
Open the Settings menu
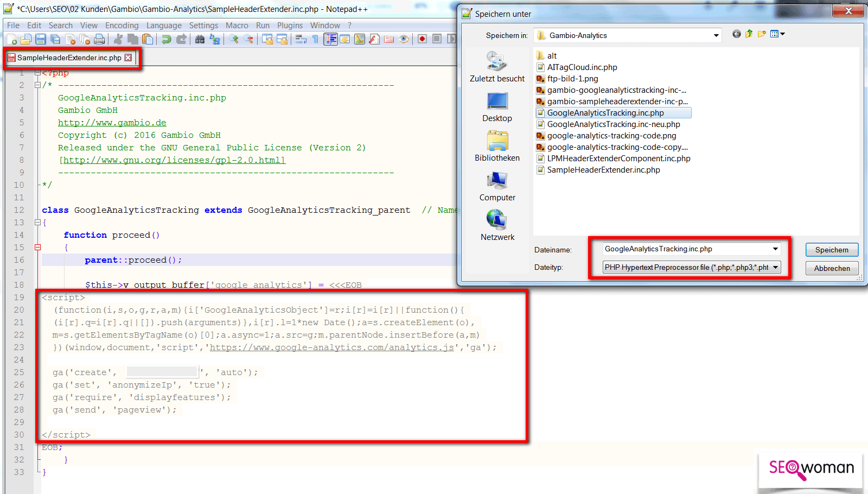coord(203,26)
